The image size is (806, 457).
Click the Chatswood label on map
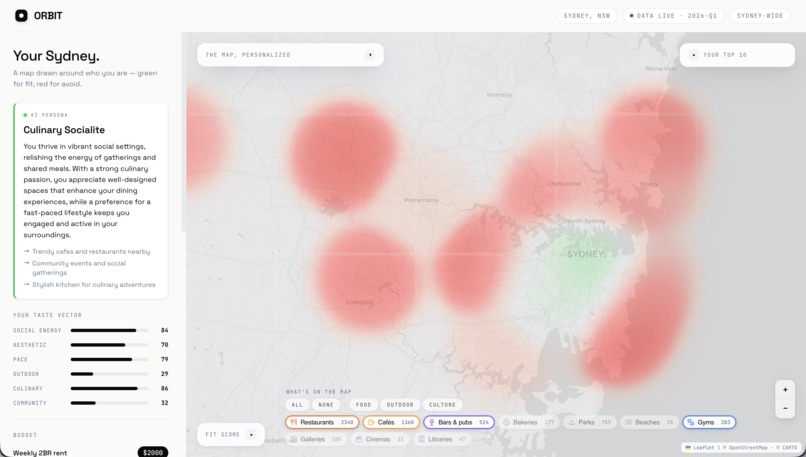coord(564,184)
